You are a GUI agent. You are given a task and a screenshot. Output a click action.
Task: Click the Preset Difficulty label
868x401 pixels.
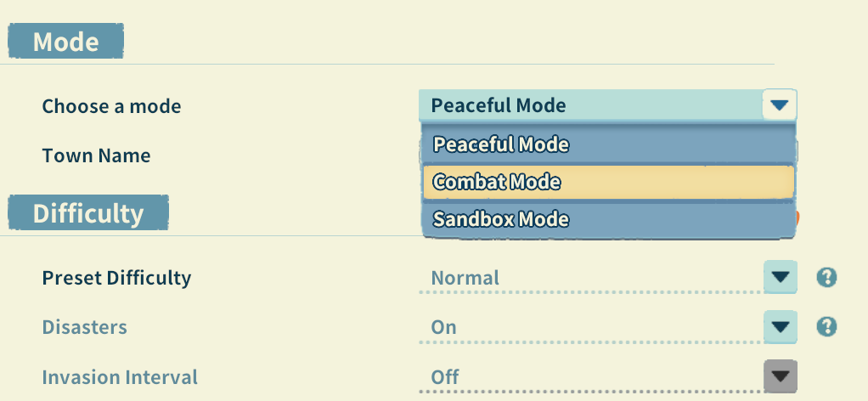(116, 278)
